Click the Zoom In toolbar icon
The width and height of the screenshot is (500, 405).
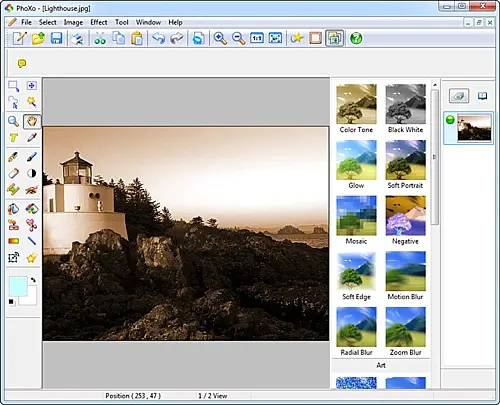point(220,38)
